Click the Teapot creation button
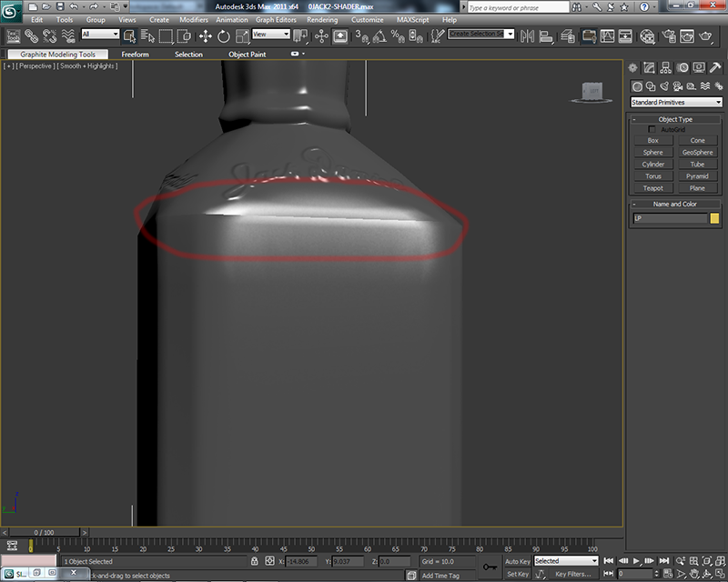This screenshot has width=728, height=582. click(x=653, y=188)
